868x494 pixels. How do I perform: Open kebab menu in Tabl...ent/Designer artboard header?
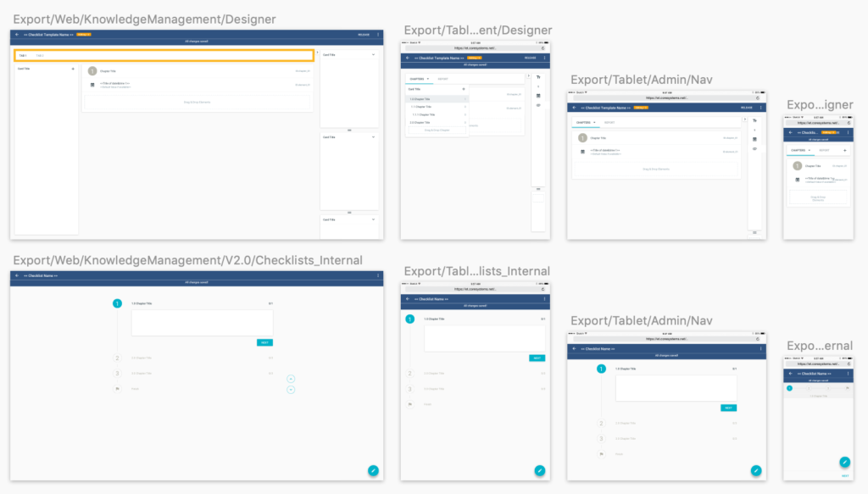point(545,58)
